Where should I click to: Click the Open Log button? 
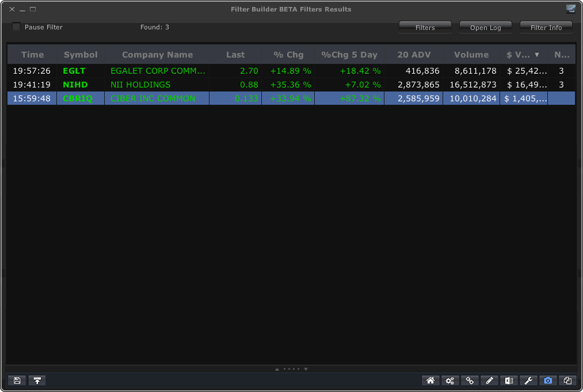tap(485, 27)
